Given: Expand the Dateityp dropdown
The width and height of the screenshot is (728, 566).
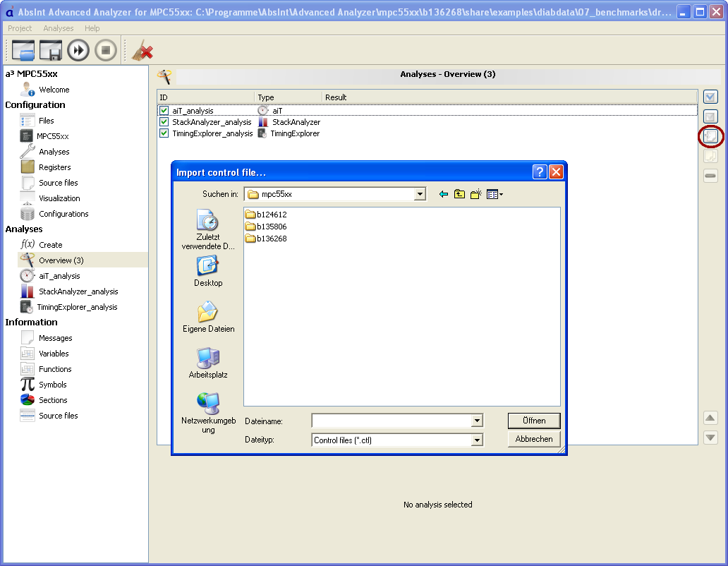Looking at the screenshot, I should pyautogui.click(x=478, y=440).
